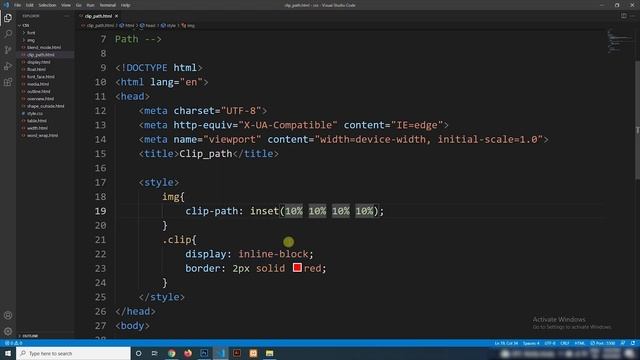The height and width of the screenshot is (360, 640).
Task: Open the Go menu
Action: (x=78, y=5)
